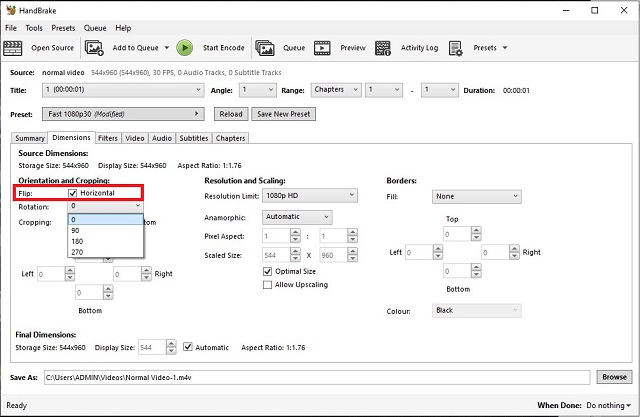The image size is (640, 417).
Task: Open the Queue stacked-images icon
Action: click(x=265, y=48)
